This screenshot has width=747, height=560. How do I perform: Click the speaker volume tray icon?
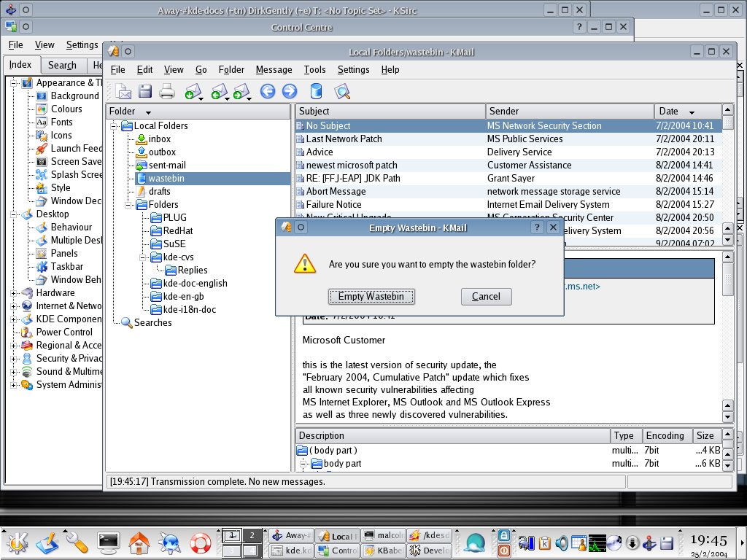(562, 542)
